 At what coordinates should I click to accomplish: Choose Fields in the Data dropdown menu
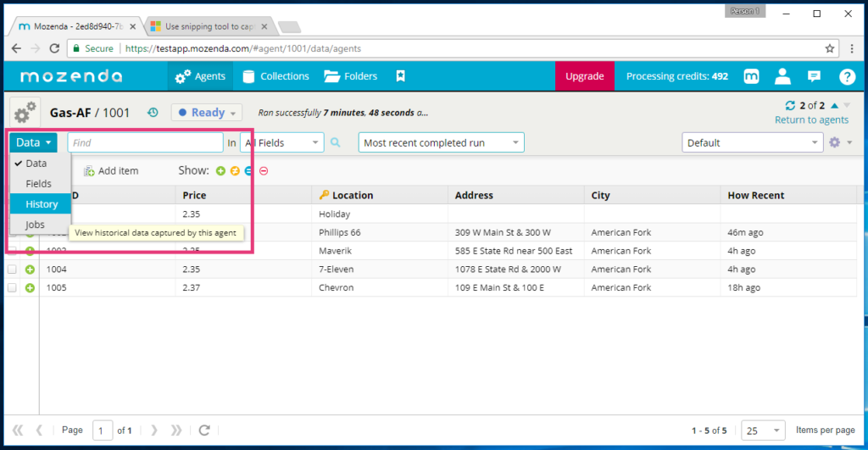pyautogui.click(x=39, y=184)
